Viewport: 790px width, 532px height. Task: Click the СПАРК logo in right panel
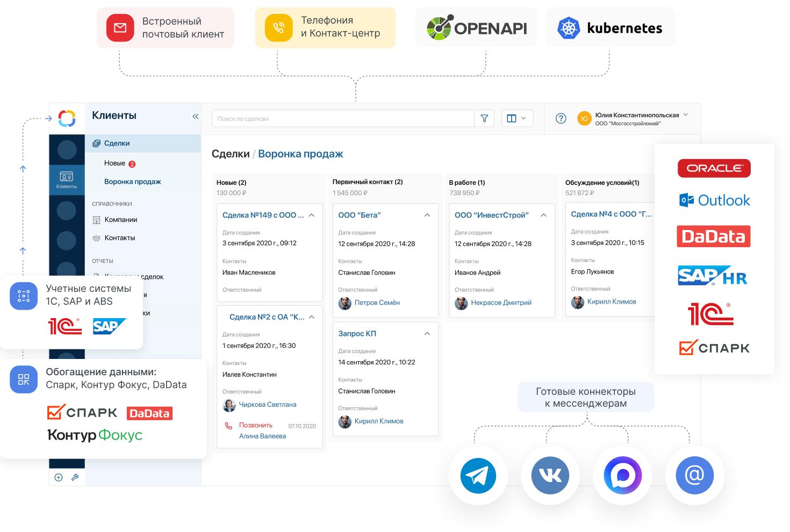tap(714, 348)
